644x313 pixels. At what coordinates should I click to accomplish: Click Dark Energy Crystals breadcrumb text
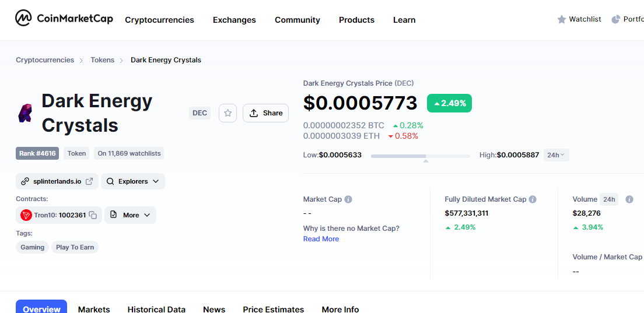[166, 60]
